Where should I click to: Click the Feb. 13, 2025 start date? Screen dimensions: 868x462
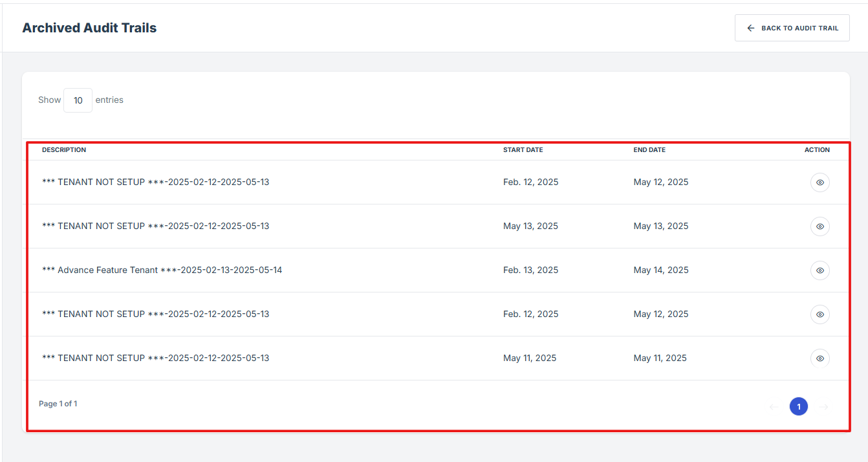(530, 270)
